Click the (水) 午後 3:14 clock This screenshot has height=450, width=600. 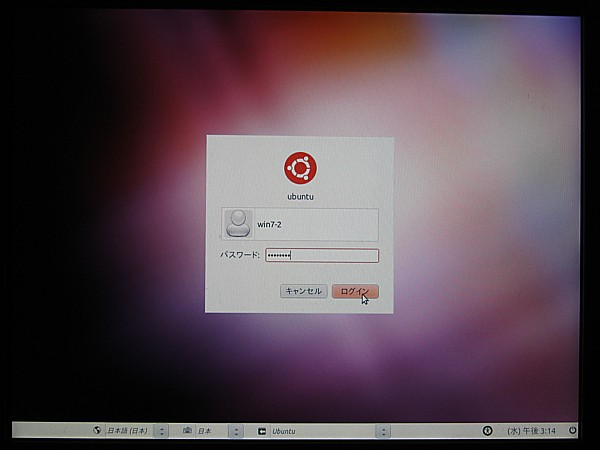pos(532,431)
